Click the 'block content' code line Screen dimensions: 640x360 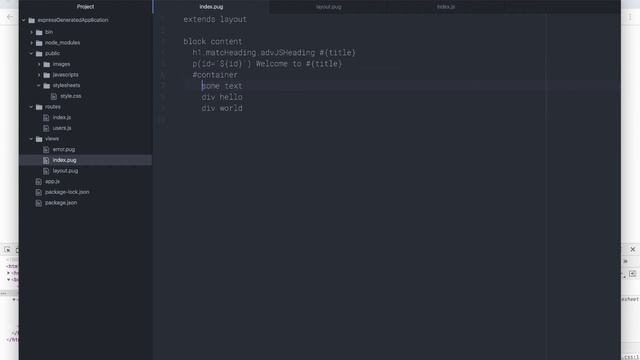point(213,41)
